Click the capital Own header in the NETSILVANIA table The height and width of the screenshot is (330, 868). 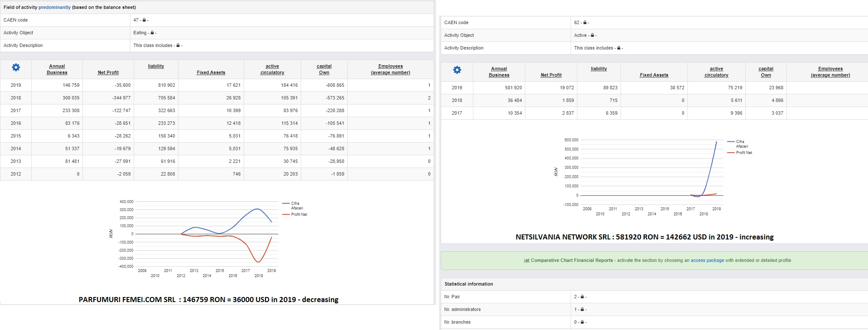(x=766, y=72)
